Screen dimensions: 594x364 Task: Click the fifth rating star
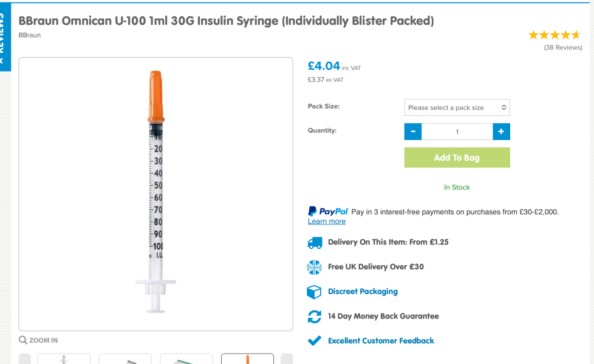(576, 35)
